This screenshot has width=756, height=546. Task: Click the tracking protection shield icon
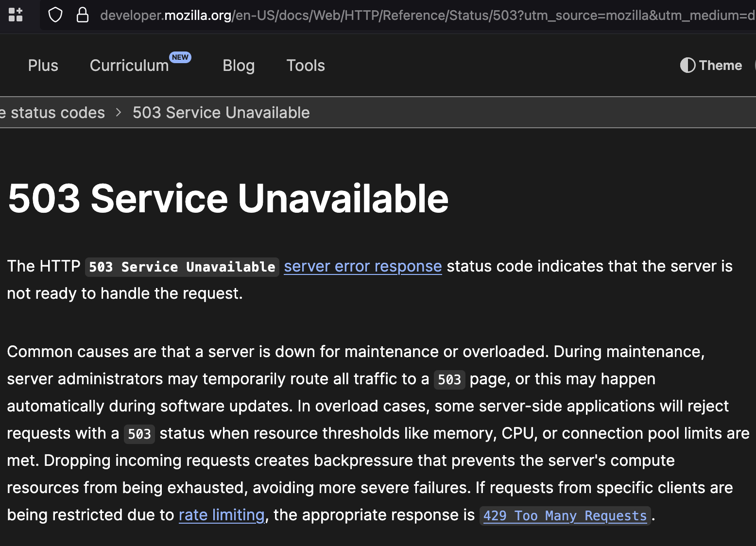click(55, 15)
